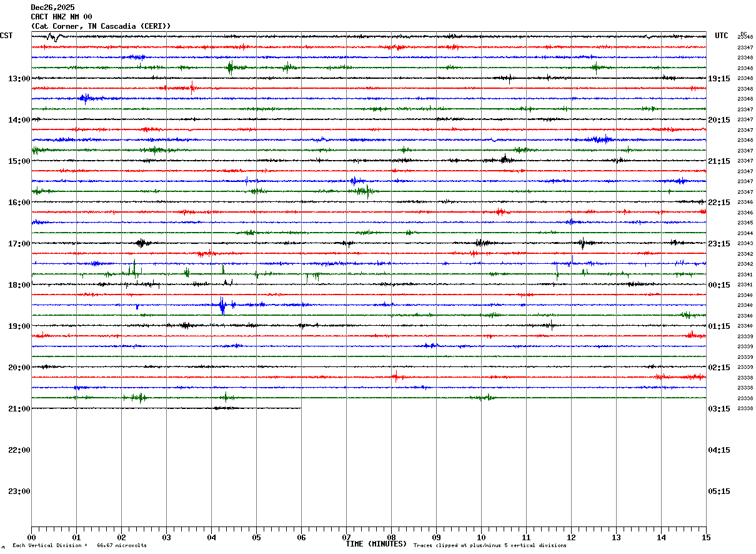The height and width of the screenshot is (554, 756).
Task: Select the 03:15 UTC row label
Action: point(719,409)
